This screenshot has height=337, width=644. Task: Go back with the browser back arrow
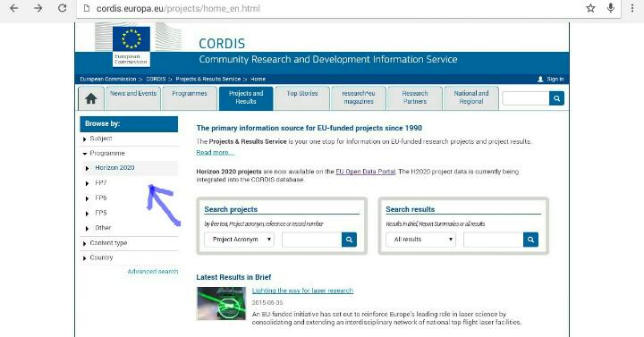point(13,8)
